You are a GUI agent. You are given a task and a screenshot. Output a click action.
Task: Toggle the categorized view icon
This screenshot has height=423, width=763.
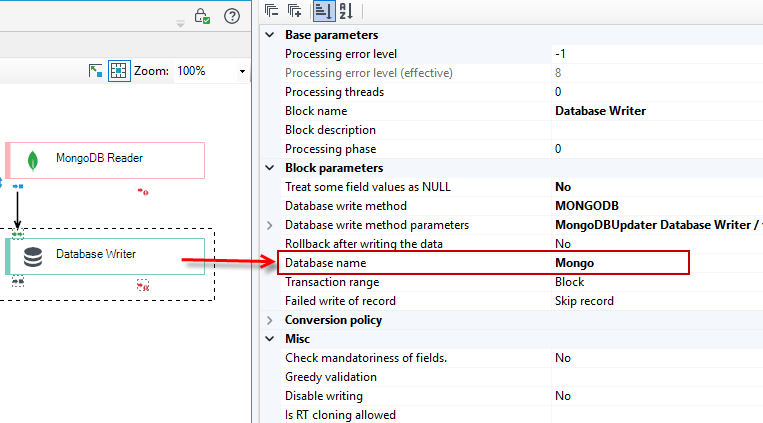(x=324, y=11)
